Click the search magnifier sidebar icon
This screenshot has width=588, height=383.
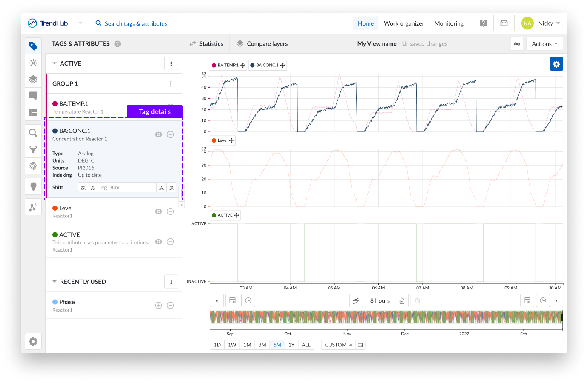(x=33, y=133)
